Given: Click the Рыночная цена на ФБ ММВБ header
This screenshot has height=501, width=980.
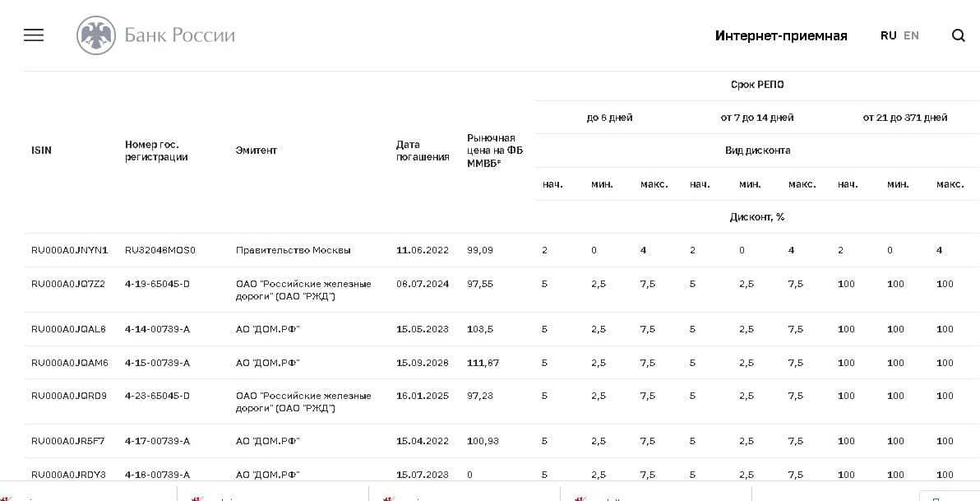Looking at the screenshot, I should coord(494,151).
